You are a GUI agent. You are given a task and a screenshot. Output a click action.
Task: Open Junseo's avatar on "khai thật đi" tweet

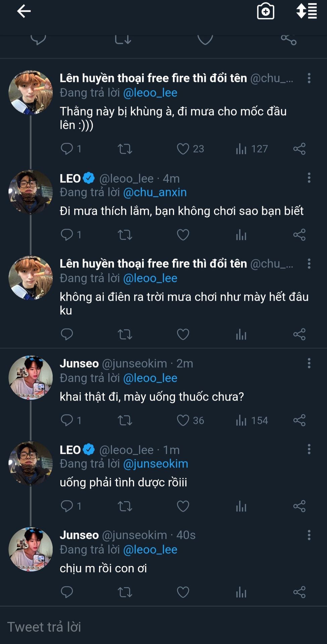[31, 378]
